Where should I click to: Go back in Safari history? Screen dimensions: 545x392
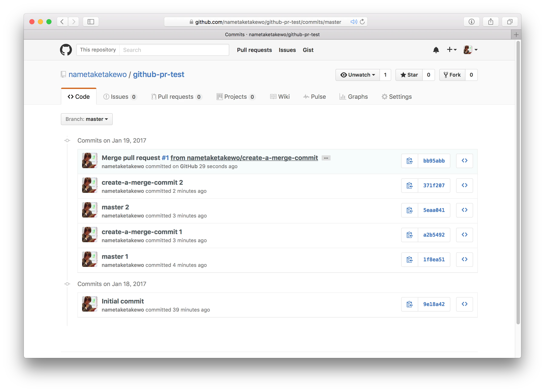tap(62, 22)
